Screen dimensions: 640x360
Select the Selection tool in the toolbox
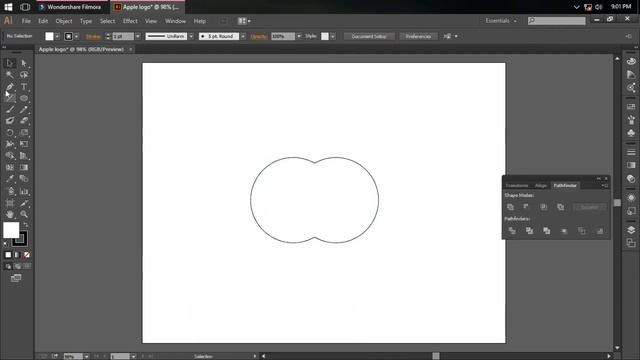pyautogui.click(x=10, y=63)
